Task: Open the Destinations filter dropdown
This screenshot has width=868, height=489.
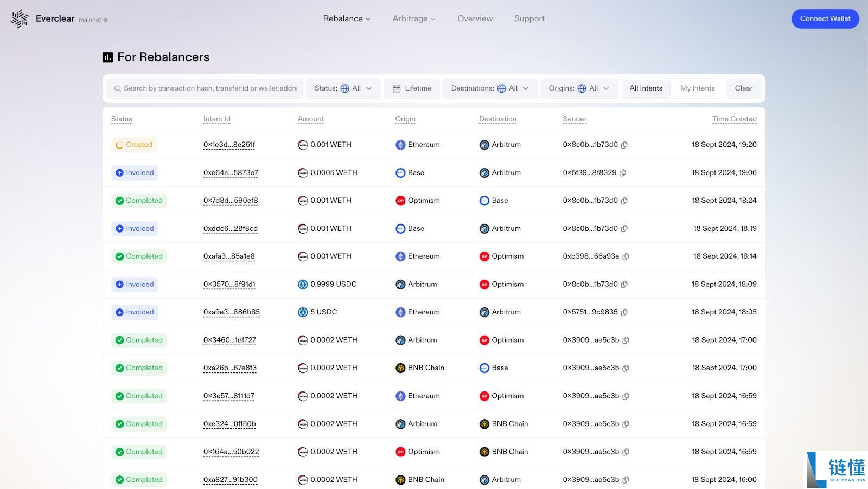Action: click(x=490, y=88)
